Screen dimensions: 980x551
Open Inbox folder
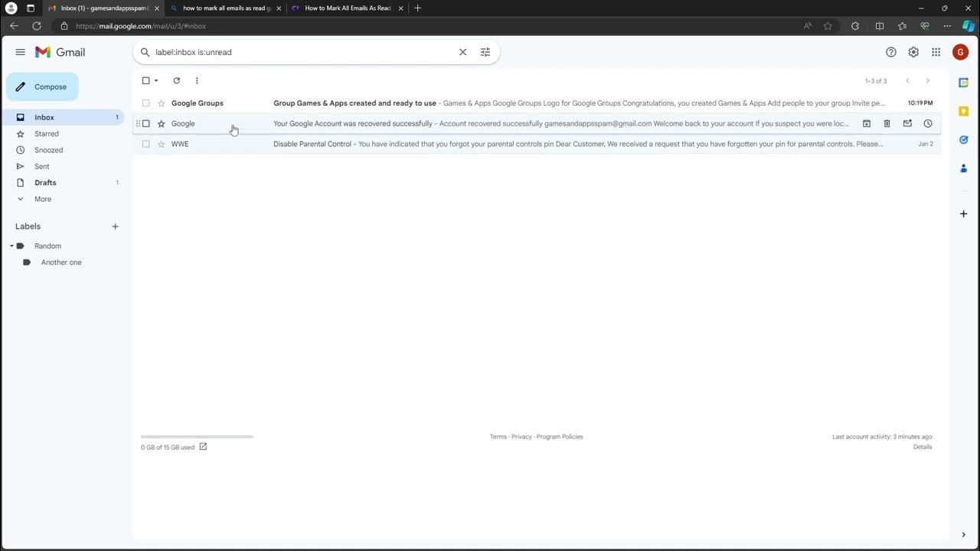[62, 117]
